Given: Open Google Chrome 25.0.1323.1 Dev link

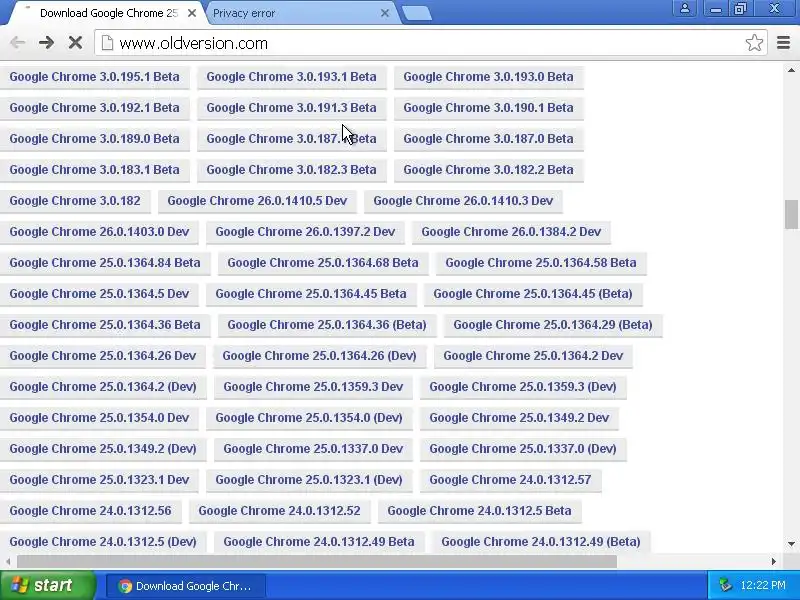Looking at the screenshot, I should (99, 480).
